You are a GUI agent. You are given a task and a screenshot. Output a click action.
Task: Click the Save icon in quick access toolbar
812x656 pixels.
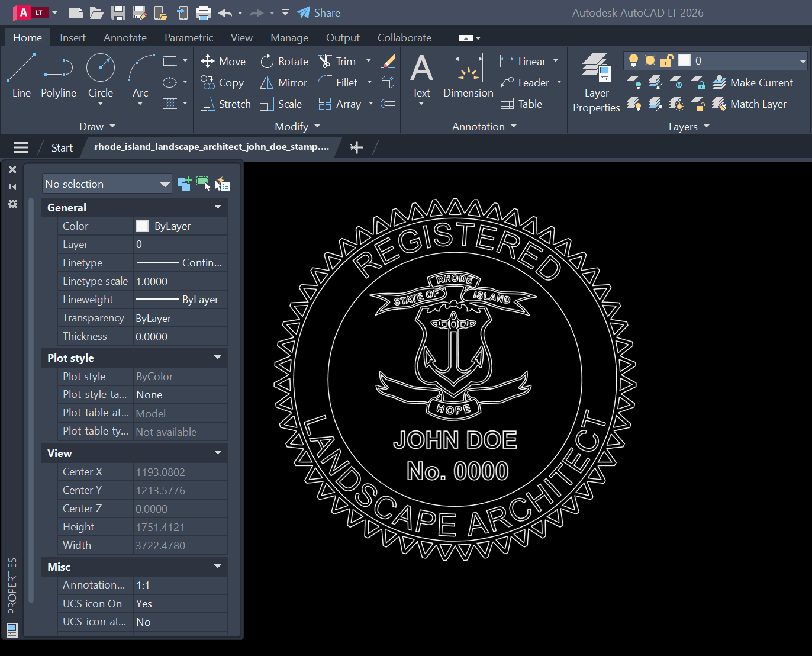pos(118,12)
